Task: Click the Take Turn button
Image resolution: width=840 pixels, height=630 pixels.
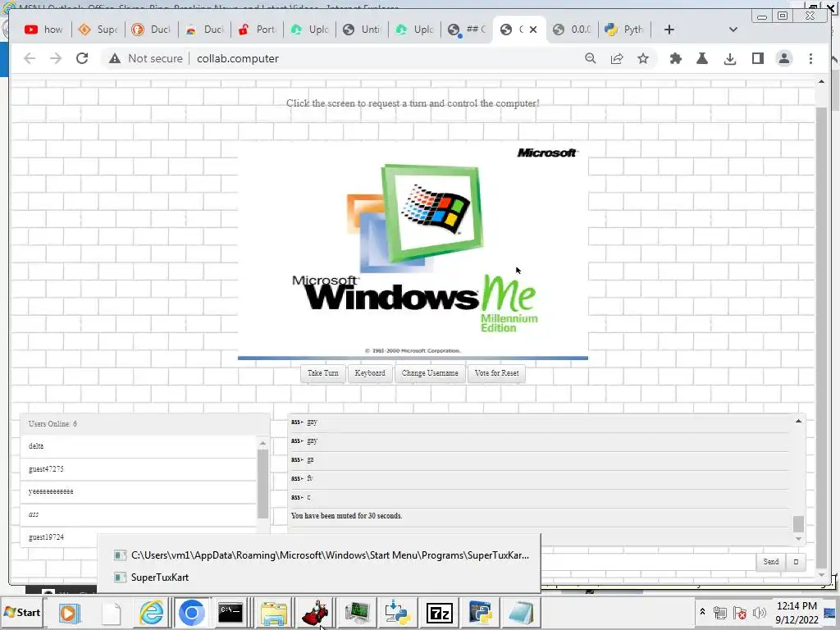Action: click(x=322, y=373)
